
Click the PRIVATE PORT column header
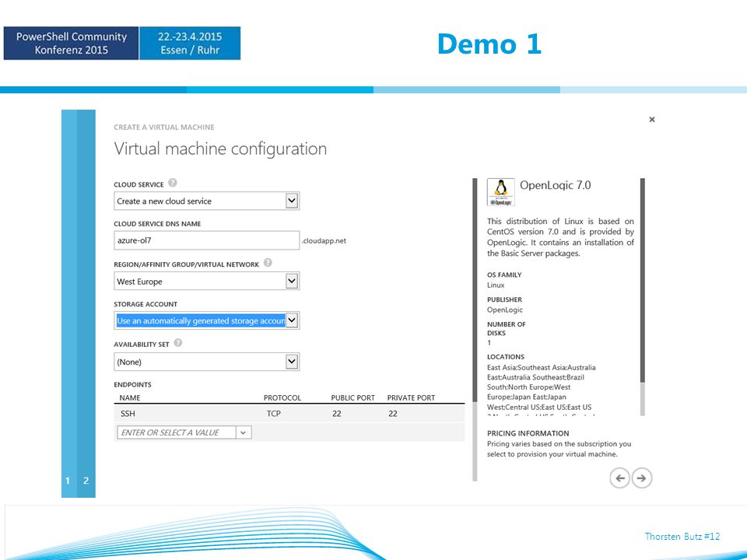click(411, 397)
